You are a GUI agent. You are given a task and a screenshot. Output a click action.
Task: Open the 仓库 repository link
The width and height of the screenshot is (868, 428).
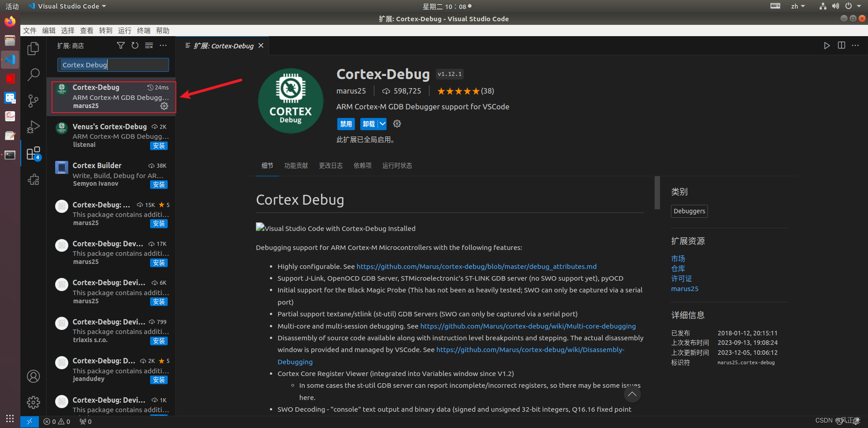[x=678, y=268]
